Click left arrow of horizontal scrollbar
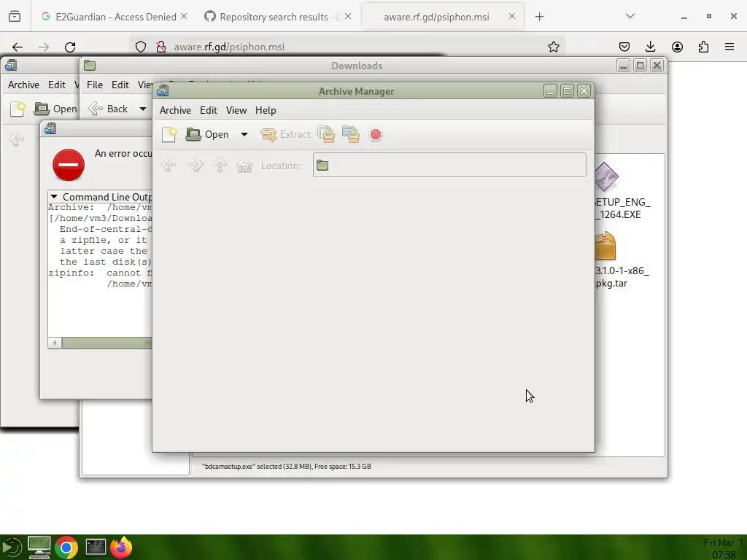This screenshot has width=747, height=560. pyautogui.click(x=55, y=343)
